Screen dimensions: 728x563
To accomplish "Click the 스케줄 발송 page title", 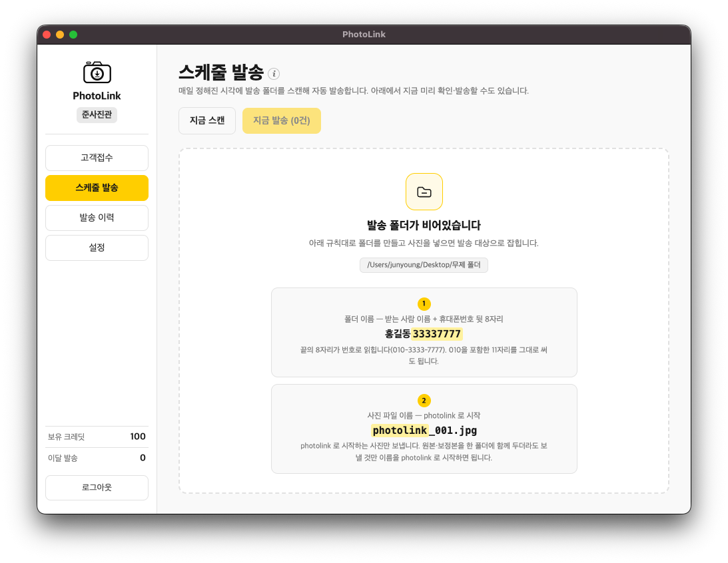I will point(221,73).
